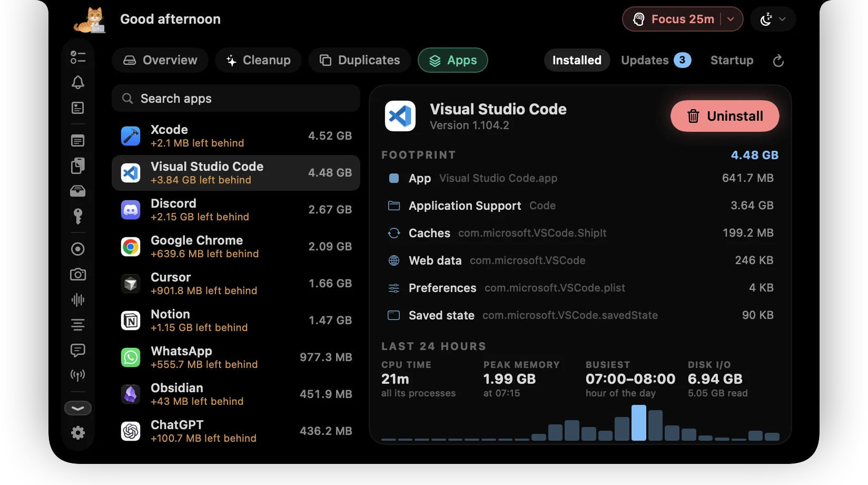
Task: Click the 6.94 GB disk I/O value
Action: click(x=715, y=379)
